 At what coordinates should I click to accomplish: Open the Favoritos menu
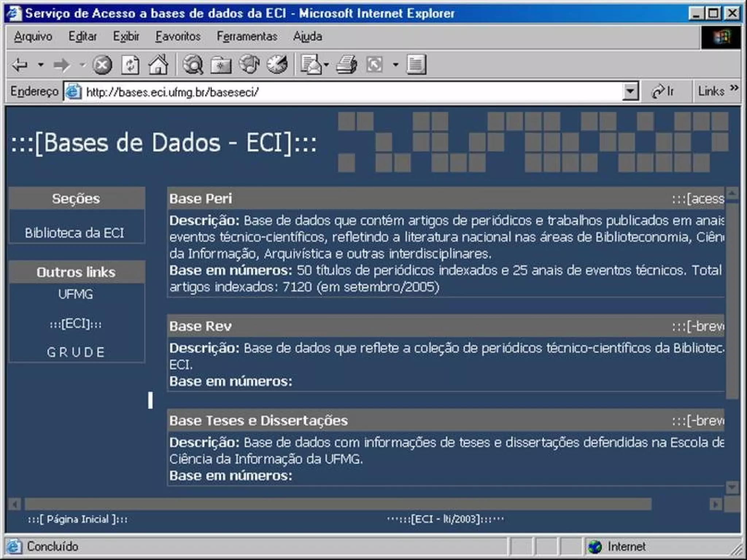178,36
